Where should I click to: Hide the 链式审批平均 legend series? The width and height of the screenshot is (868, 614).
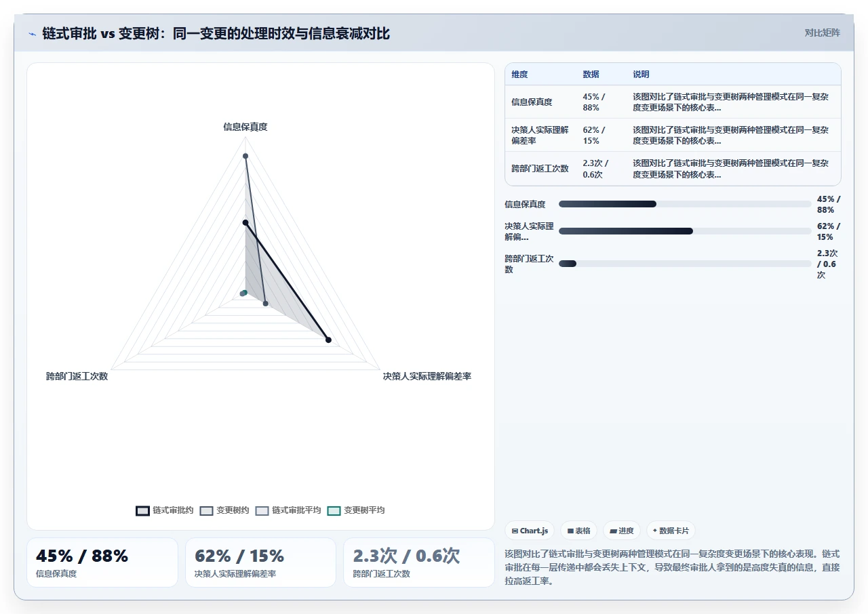click(288, 510)
